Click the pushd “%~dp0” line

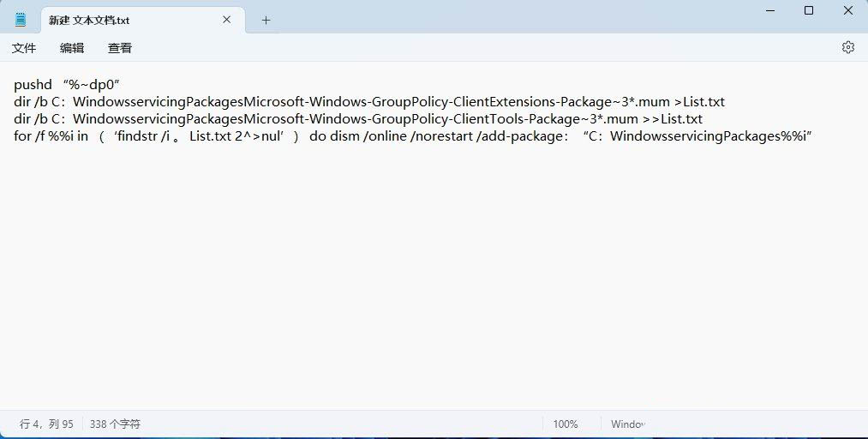coord(67,85)
